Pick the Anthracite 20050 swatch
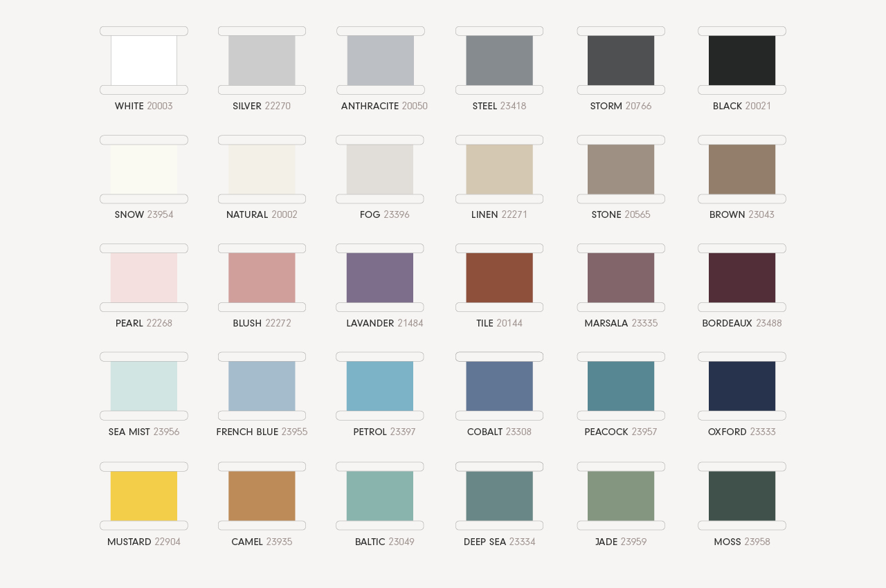This screenshot has width=886, height=588. click(x=380, y=61)
